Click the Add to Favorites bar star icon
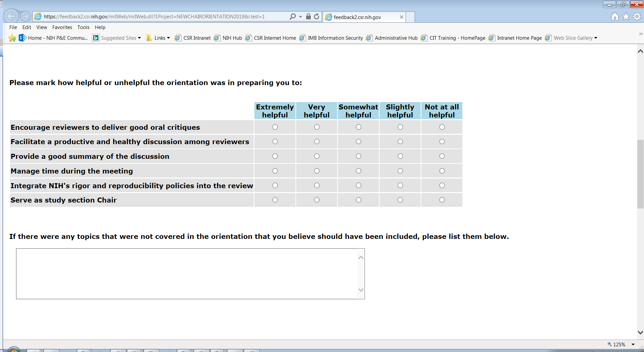The height and width of the screenshot is (352, 644). coord(12,38)
